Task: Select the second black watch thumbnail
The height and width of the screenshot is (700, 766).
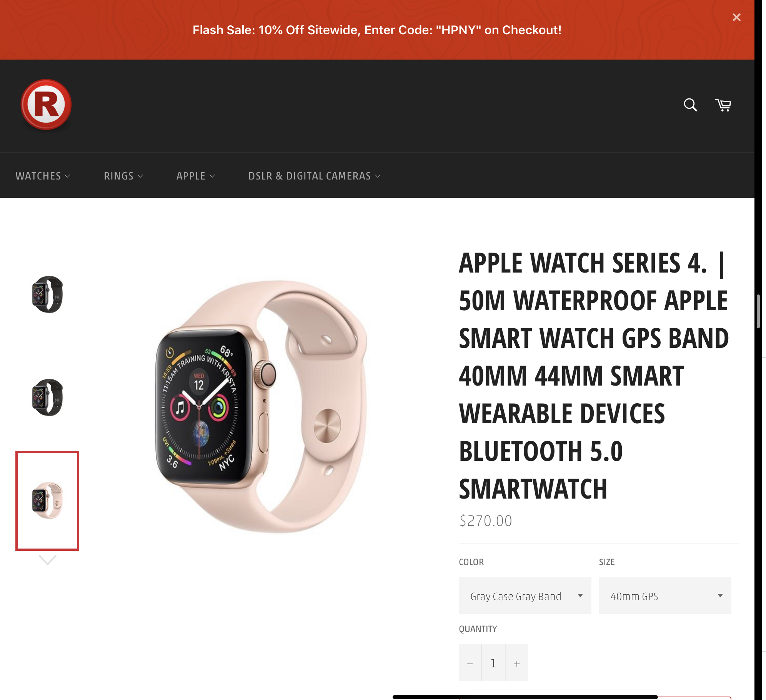Action: pos(47,397)
